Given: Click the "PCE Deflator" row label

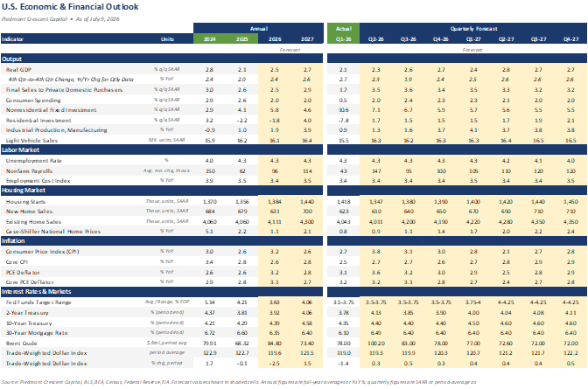Looking at the screenshot, I should (23, 273).
